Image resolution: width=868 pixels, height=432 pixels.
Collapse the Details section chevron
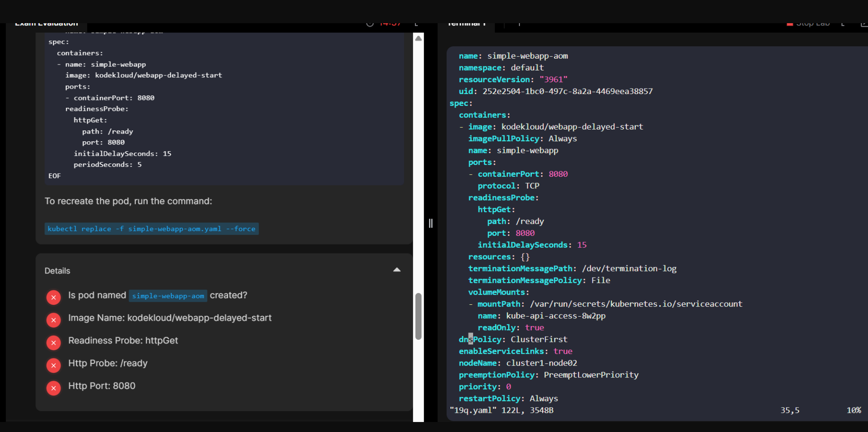(x=397, y=270)
